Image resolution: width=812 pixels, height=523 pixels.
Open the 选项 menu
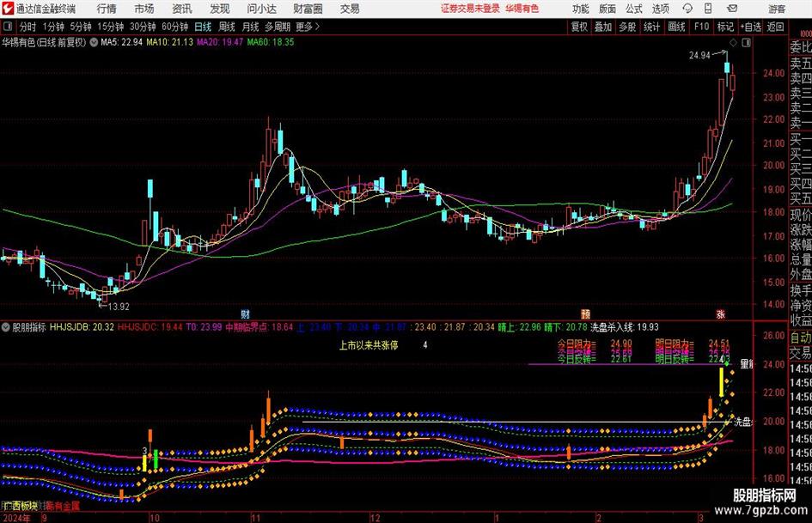(x=661, y=9)
